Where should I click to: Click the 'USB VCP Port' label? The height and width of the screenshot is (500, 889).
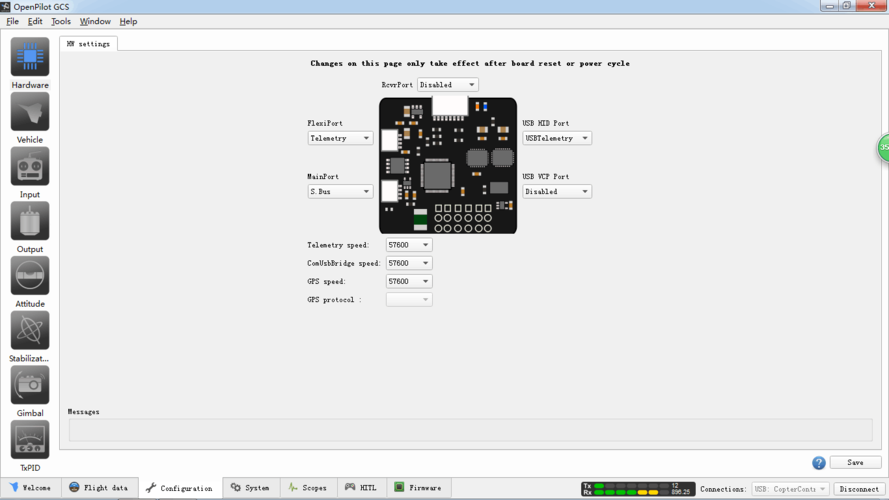point(546,176)
